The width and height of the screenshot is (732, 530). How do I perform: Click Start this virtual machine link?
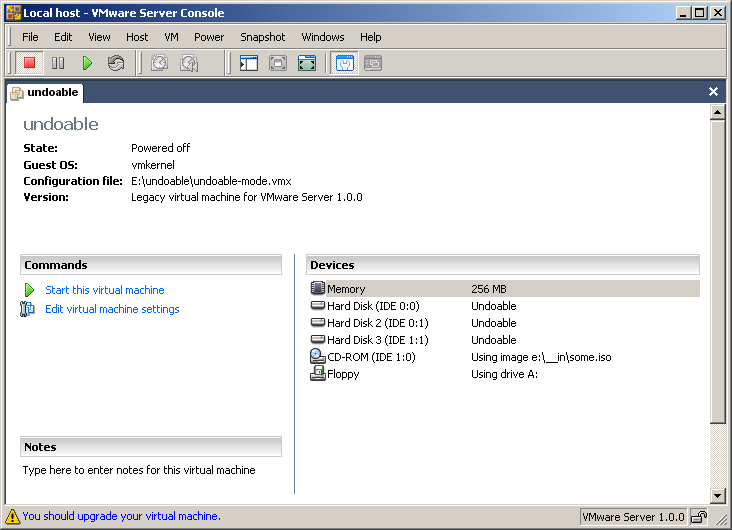[104, 290]
